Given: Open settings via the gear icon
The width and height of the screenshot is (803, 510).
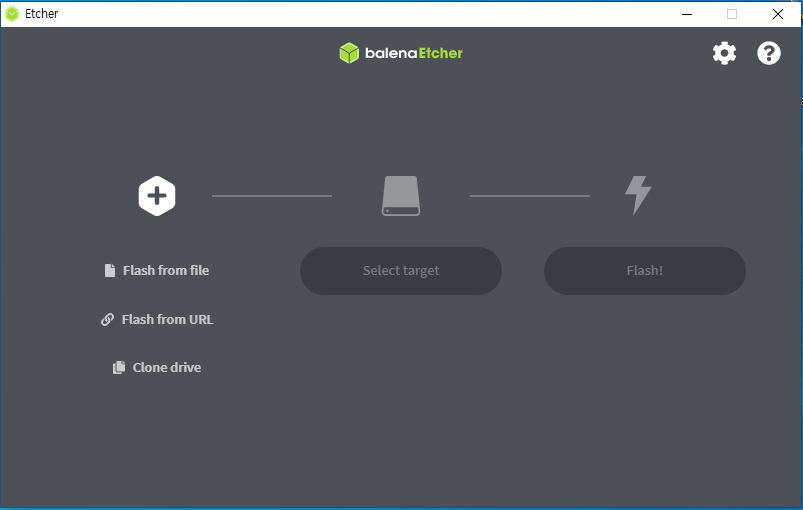Looking at the screenshot, I should pos(724,53).
